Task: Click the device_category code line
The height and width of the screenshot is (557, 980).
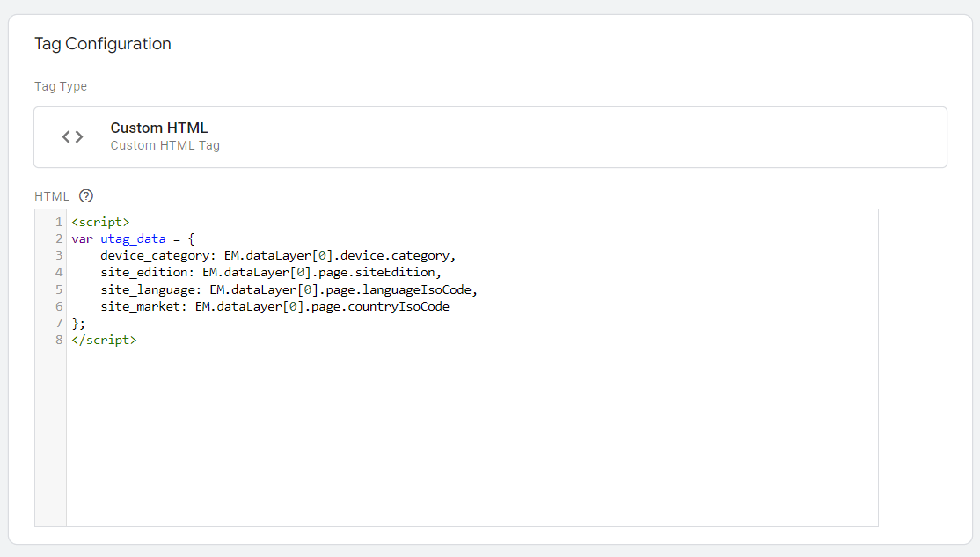Action: pyautogui.click(x=278, y=256)
